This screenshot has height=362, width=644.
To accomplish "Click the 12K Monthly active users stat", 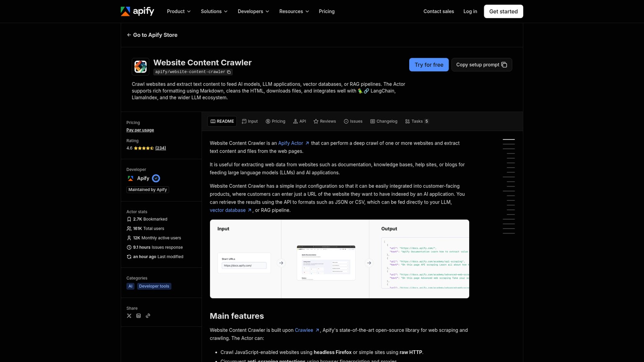I will [x=154, y=238].
